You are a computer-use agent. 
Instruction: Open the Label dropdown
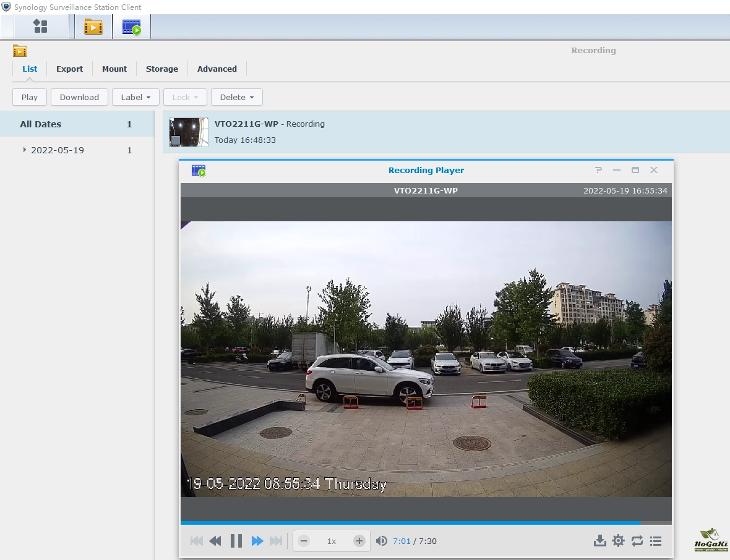pos(135,97)
